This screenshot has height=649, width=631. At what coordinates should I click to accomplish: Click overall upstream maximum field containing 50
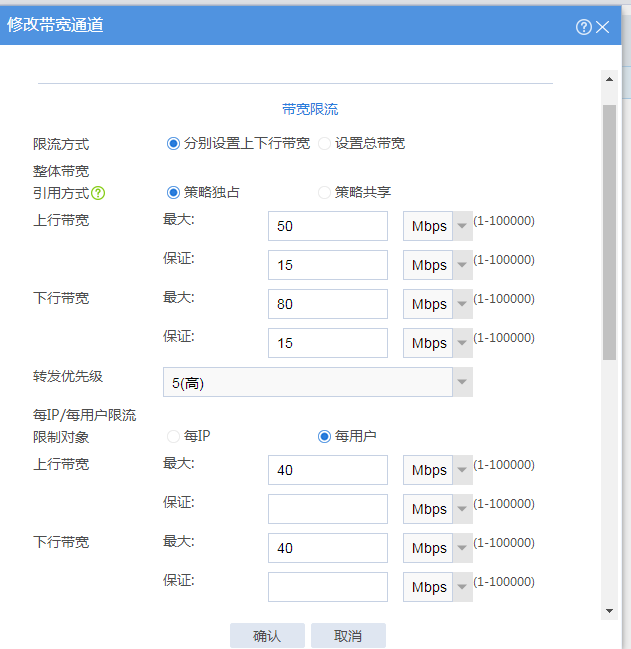327,226
